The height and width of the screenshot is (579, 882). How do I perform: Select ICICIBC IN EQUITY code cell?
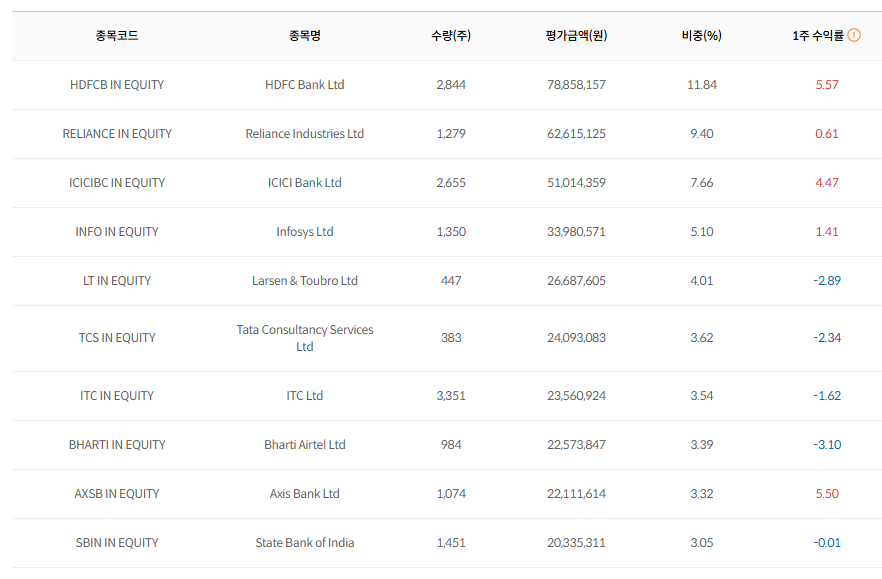(117, 183)
